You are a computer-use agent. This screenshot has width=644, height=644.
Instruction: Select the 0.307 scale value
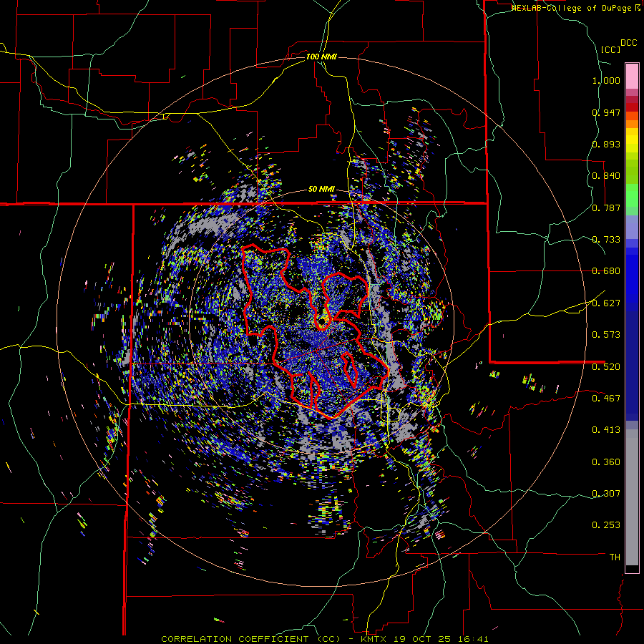606,494
